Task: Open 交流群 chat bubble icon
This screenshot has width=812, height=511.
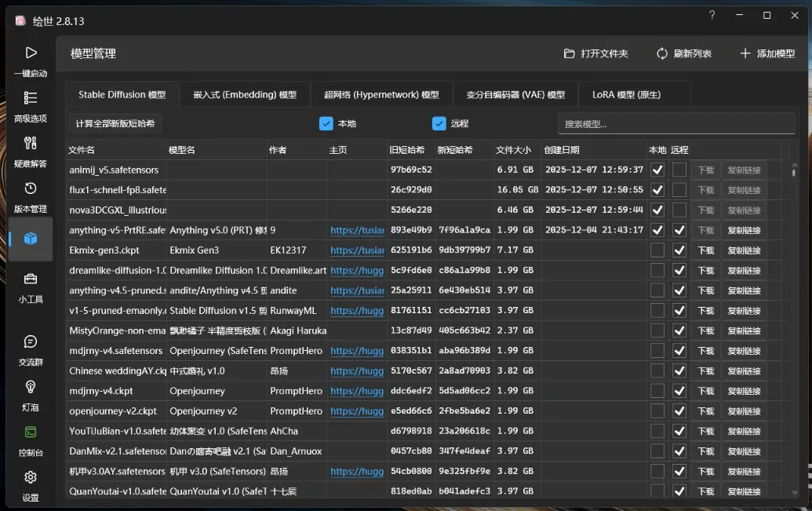Action: [x=31, y=342]
